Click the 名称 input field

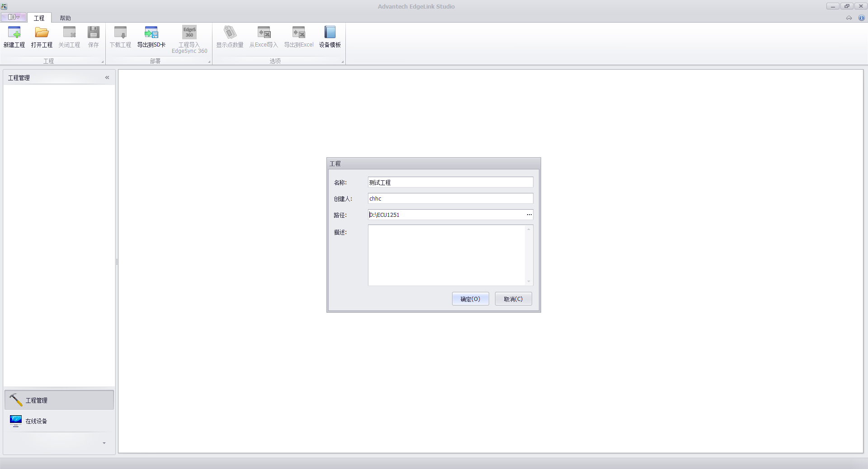point(451,182)
